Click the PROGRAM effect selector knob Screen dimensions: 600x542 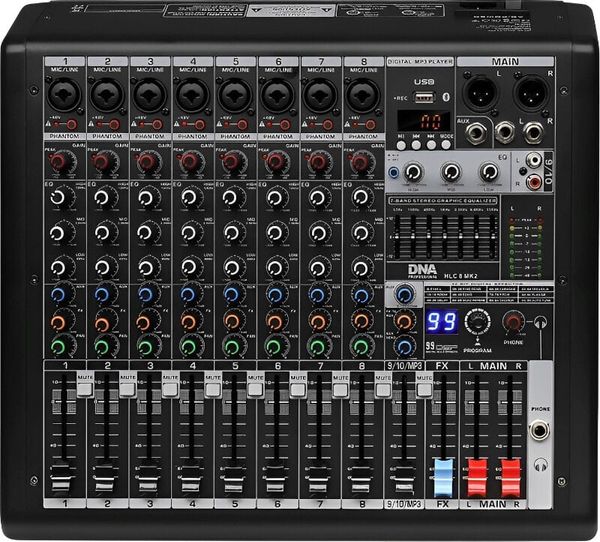pyautogui.click(x=479, y=322)
